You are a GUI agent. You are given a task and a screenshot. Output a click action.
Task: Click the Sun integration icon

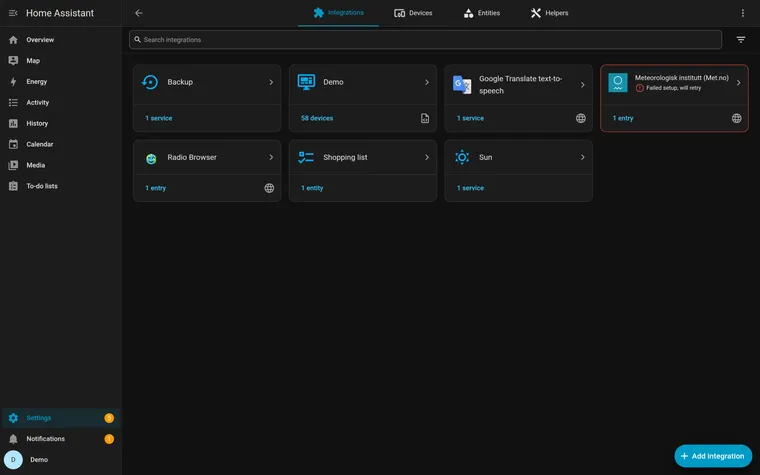[x=462, y=157]
